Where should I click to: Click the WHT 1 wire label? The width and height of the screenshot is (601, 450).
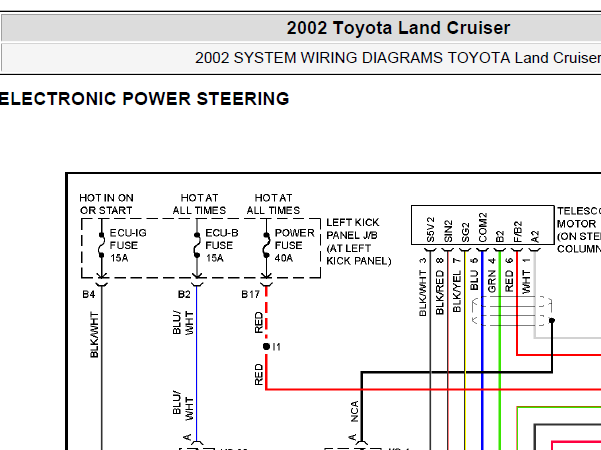point(526,276)
